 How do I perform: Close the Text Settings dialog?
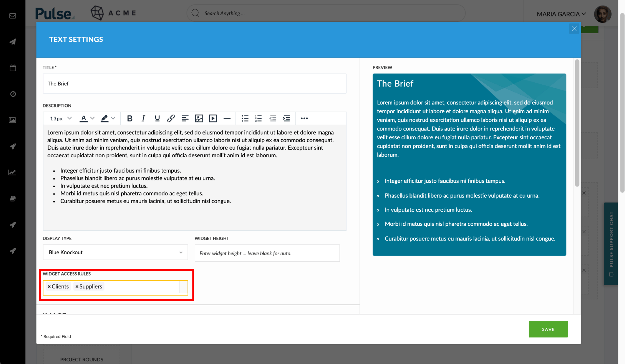click(x=574, y=29)
